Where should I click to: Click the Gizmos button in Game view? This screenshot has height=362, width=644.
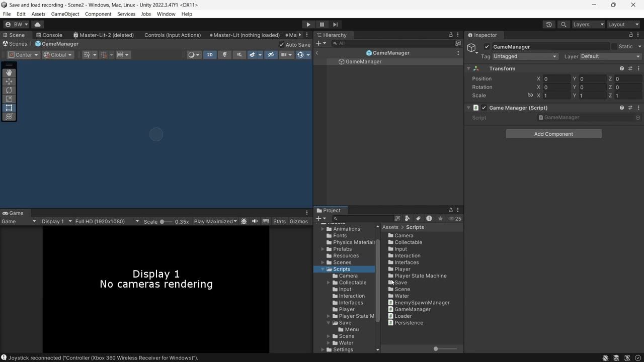coord(299,221)
